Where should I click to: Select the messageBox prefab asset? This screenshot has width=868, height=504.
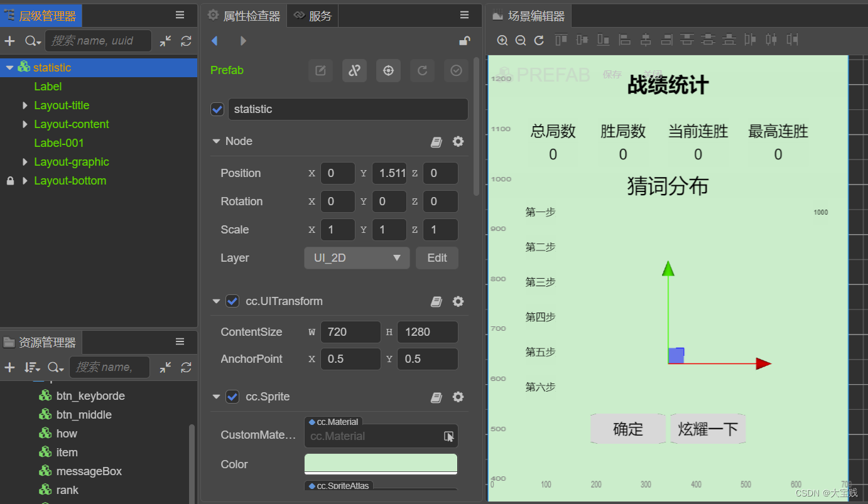click(89, 471)
